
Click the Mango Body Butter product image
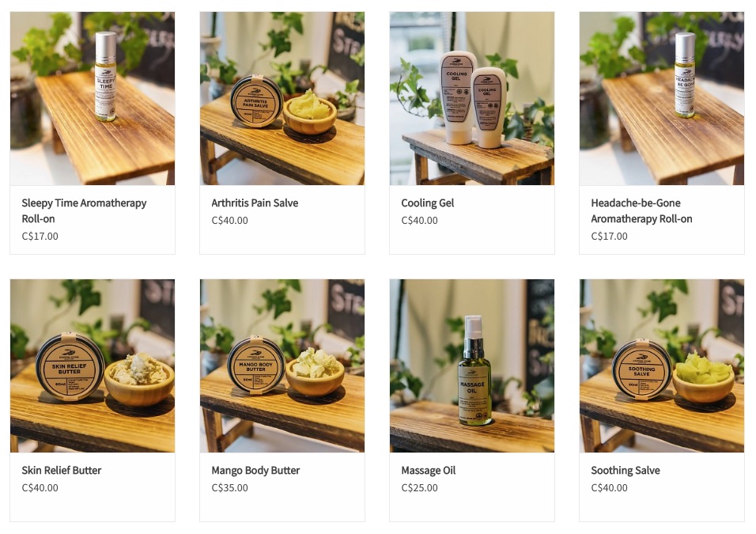pyautogui.click(x=282, y=365)
